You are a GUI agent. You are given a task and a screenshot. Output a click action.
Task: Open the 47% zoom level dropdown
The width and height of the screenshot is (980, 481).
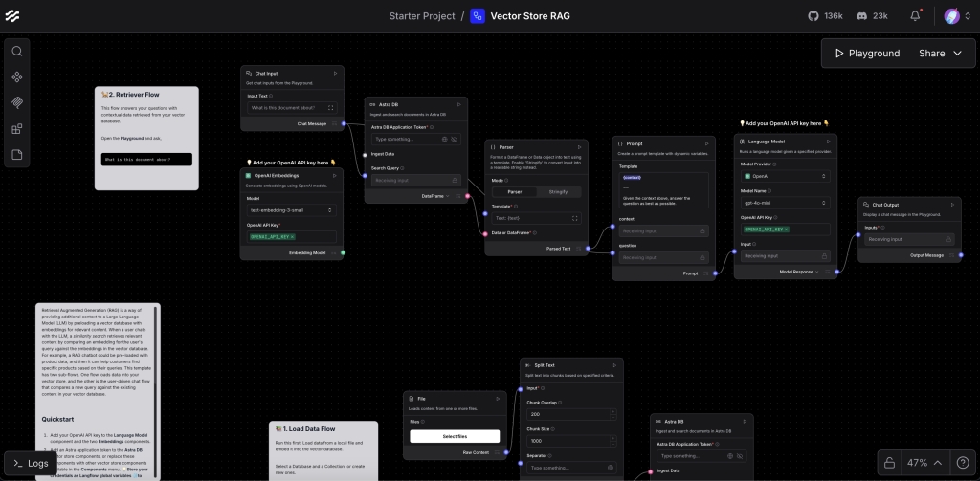click(924, 463)
